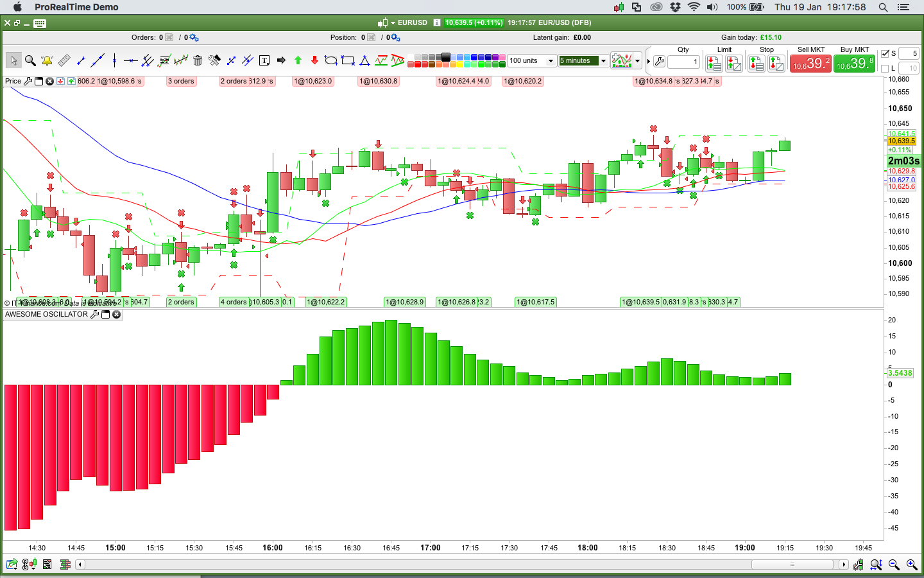Pick the vertical line drawing tool
The height and width of the screenshot is (578, 924).
114,60
